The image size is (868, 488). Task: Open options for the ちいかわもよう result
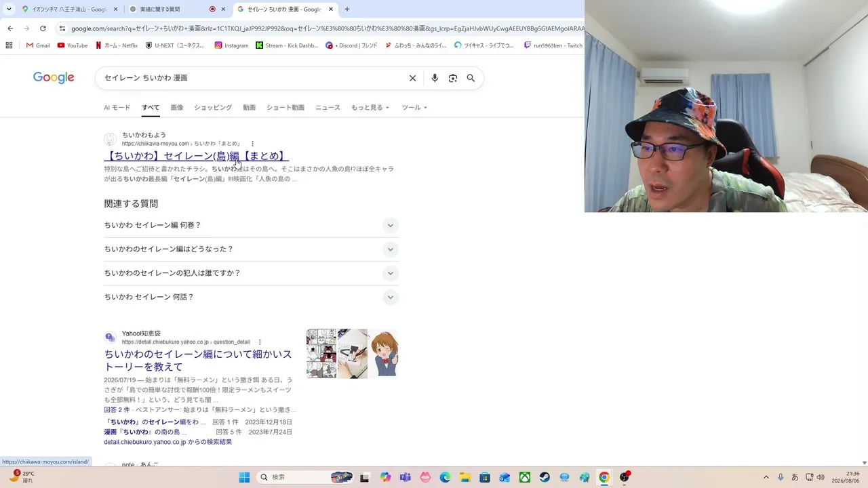252,144
